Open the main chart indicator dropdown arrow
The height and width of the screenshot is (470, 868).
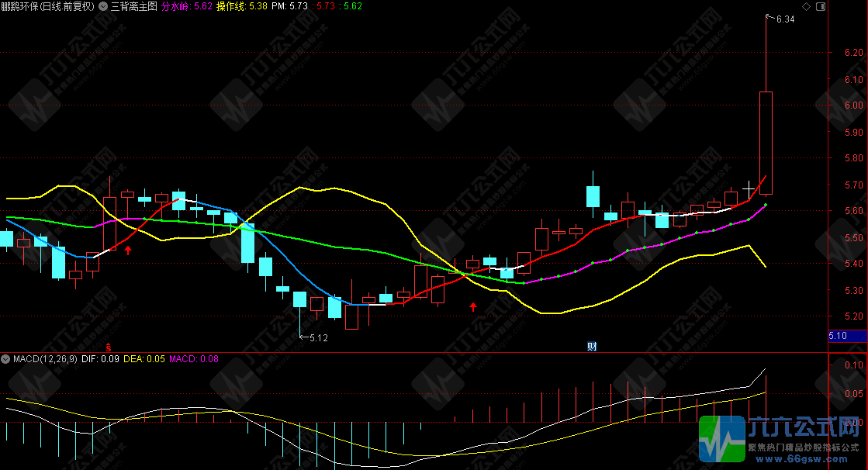pyautogui.click(x=103, y=6)
